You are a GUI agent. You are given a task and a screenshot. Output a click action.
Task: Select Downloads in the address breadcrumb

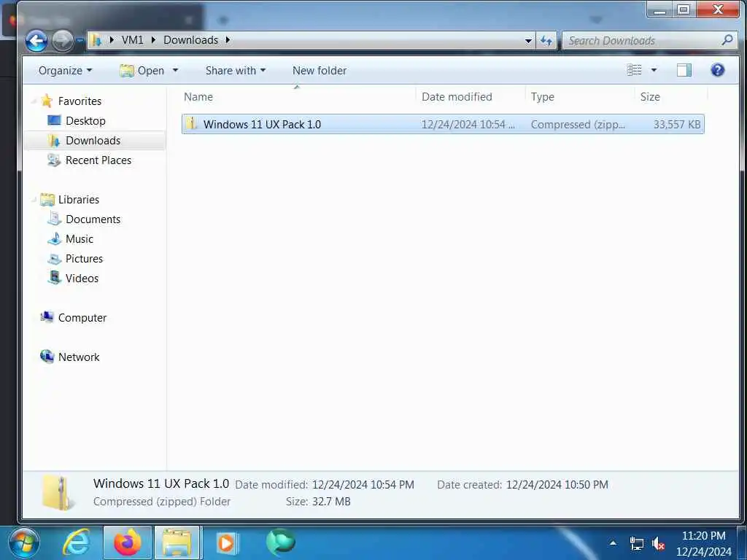190,40
